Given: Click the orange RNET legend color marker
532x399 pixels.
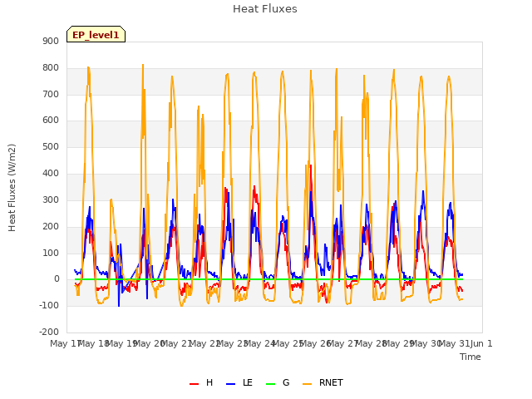Looking at the screenshot, I should tap(307, 384).
